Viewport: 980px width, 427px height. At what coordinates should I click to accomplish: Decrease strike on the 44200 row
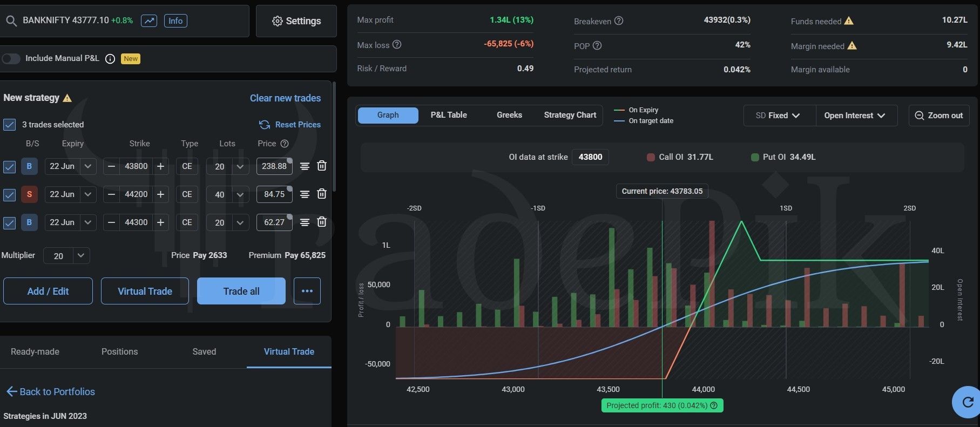click(x=111, y=194)
